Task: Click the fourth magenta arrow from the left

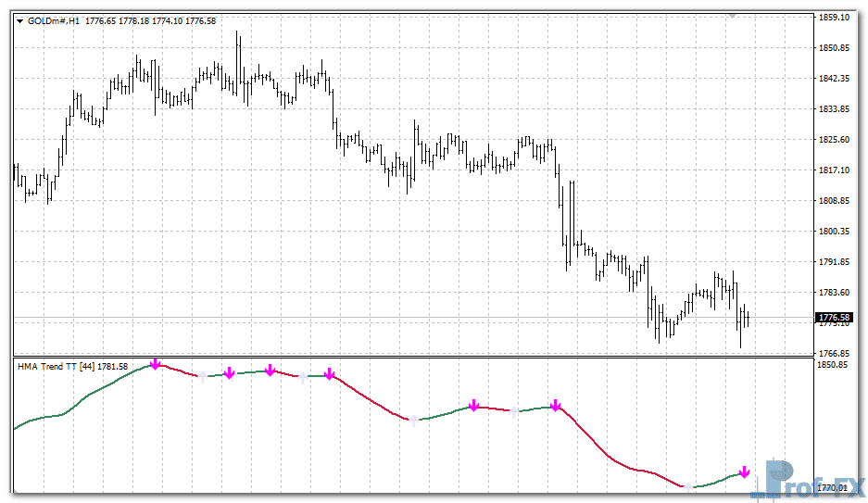Action: (x=329, y=374)
